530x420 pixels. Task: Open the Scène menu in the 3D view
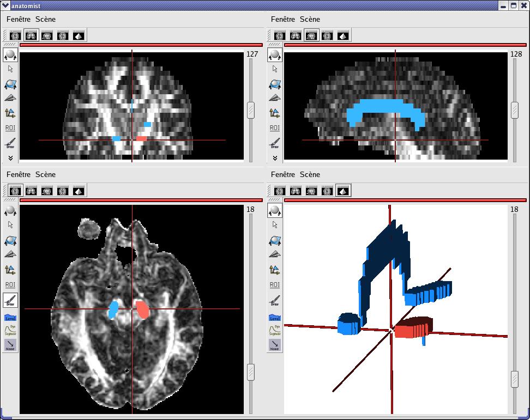pyautogui.click(x=310, y=174)
